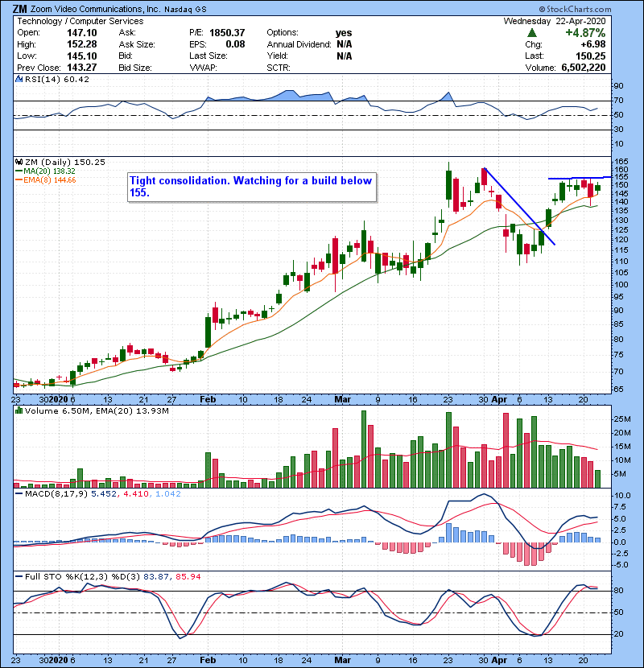
Task: Select the stochastic %D value 85.94
Action: (x=188, y=576)
